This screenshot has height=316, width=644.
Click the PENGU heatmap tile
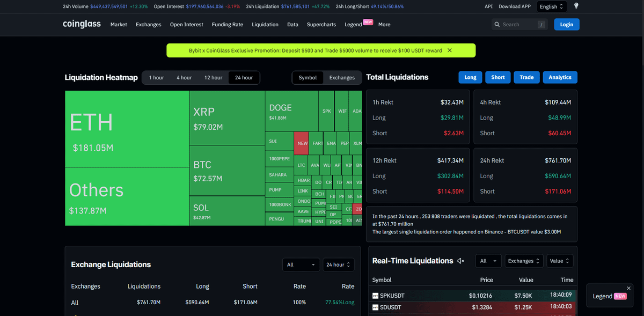[x=279, y=219]
